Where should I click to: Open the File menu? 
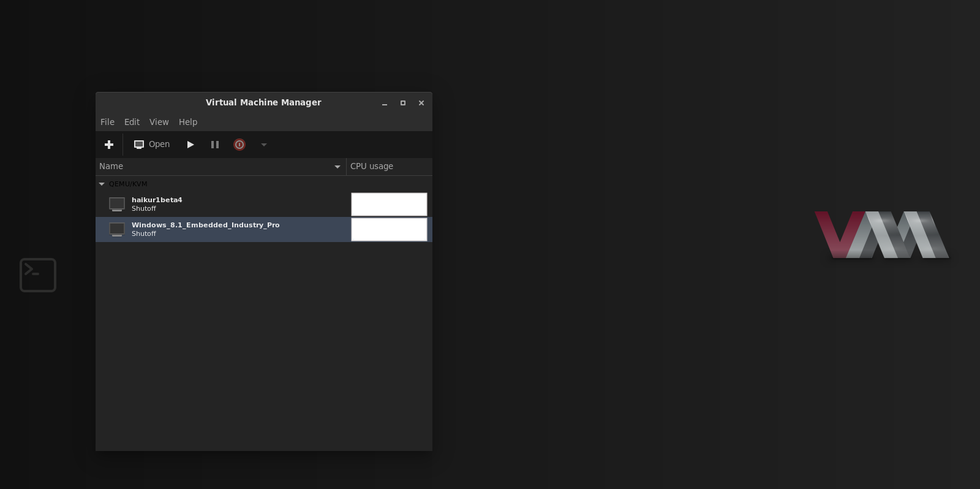[x=107, y=122]
